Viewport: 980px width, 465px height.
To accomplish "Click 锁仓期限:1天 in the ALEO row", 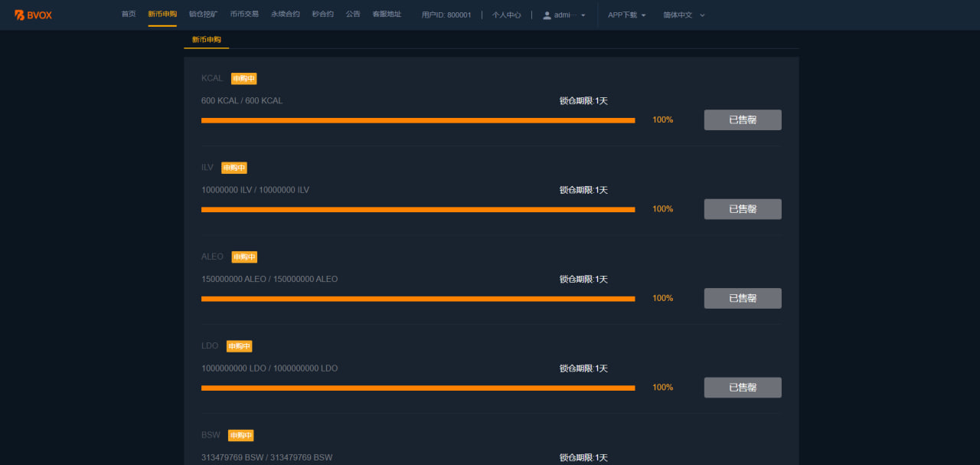I will (x=583, y=280).
